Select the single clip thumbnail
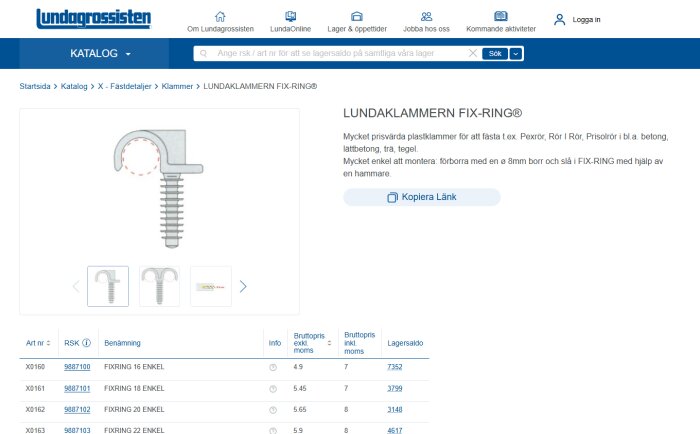The image size is (700, 434). (108, 286)
